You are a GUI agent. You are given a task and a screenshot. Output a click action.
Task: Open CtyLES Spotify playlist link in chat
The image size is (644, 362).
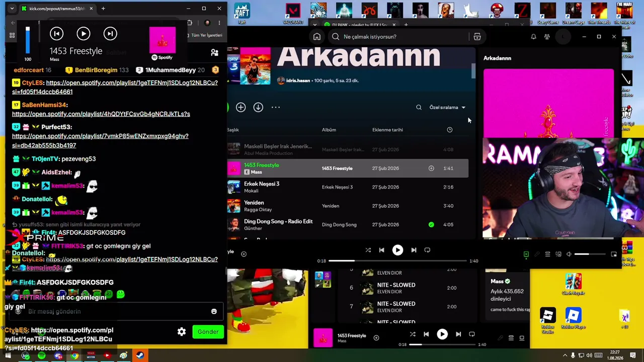[x=115, y=87]
